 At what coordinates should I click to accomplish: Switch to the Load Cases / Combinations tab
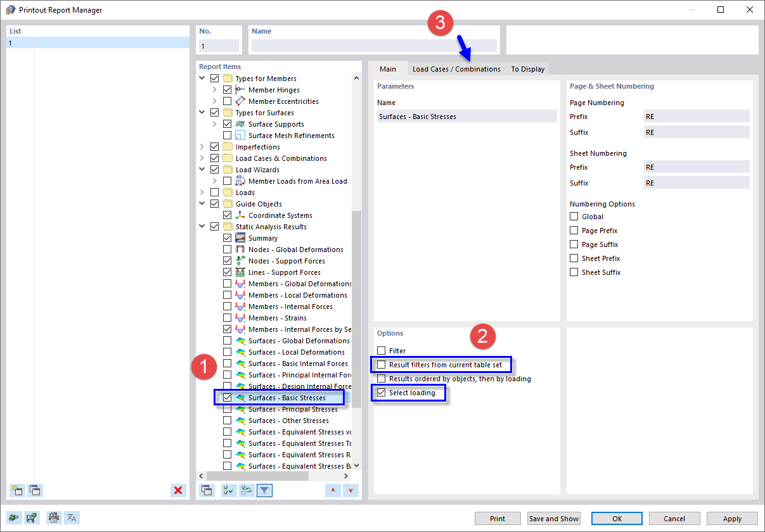click(x=456, y=68)
